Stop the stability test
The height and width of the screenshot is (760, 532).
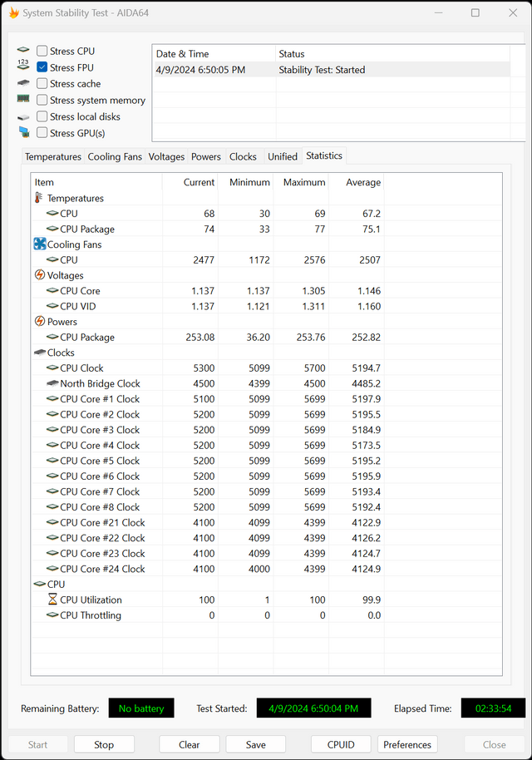pos(104,744)
